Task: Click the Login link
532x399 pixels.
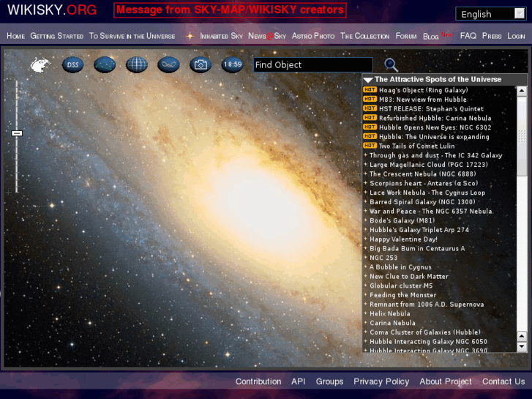Action: point(516,36)
